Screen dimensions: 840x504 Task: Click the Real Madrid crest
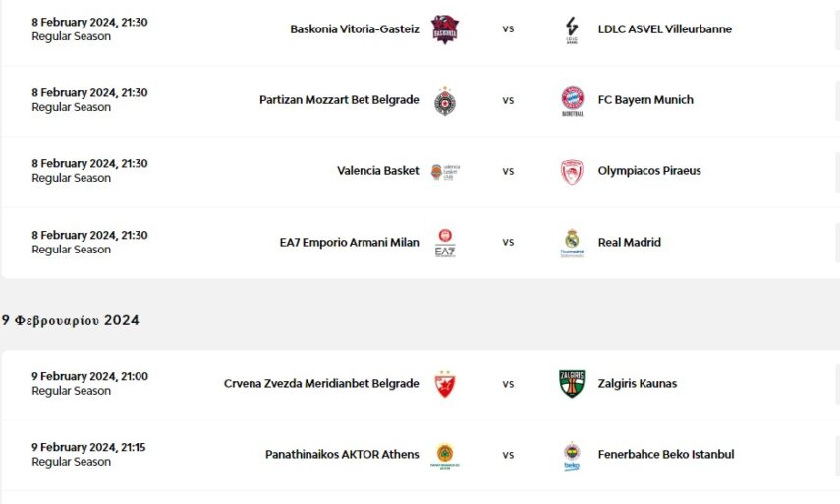tap(572, 243)
